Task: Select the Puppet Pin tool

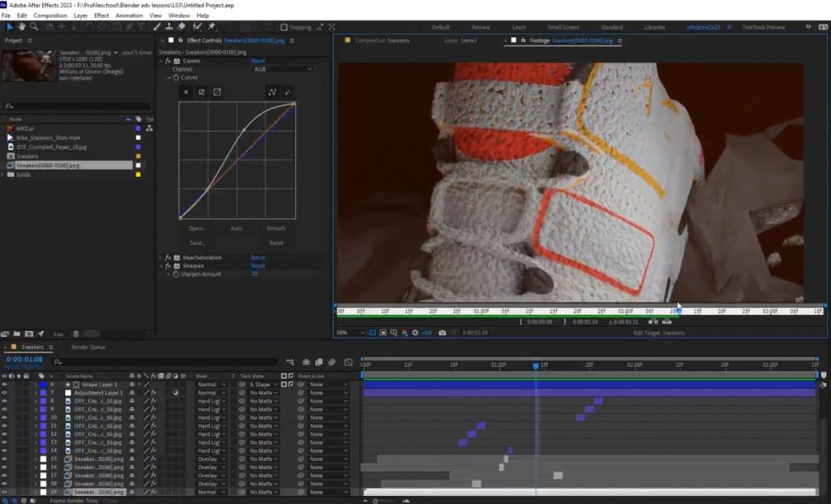Action: point(212,27)
